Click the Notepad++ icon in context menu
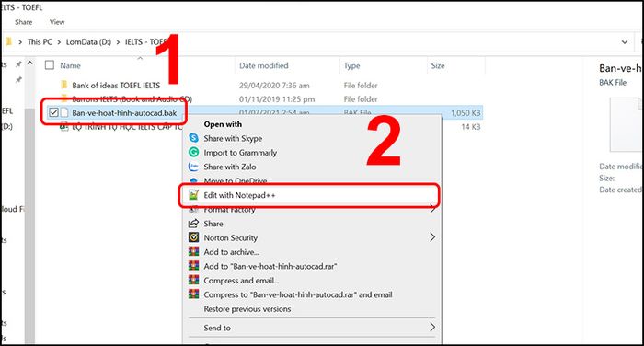The width and height of the screenshot is (644, 346). coord(193,195)
